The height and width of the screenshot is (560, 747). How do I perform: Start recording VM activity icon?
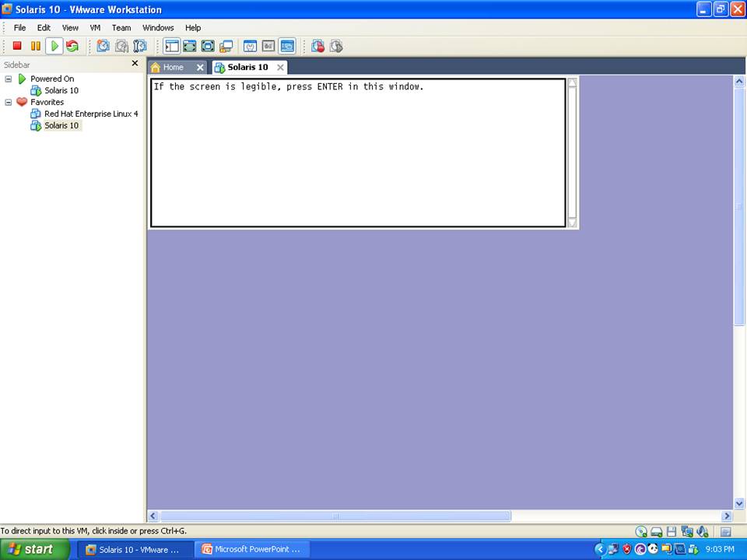coord(317,46)
